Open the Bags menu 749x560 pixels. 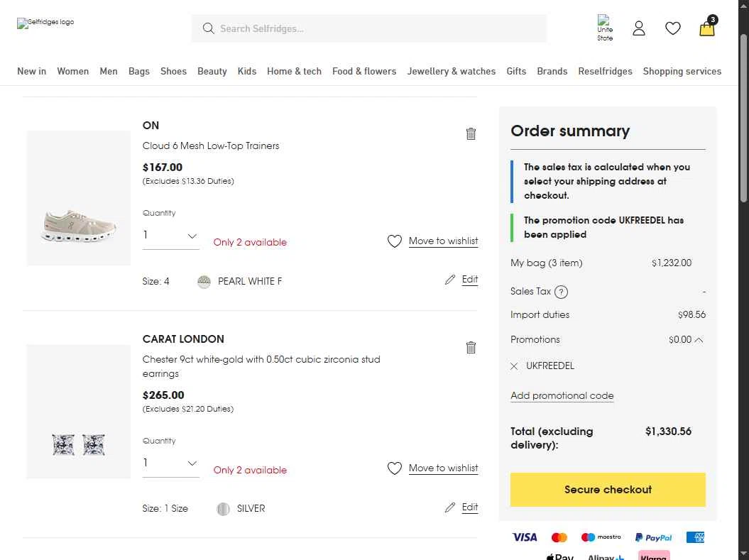(x=139, y=71)
